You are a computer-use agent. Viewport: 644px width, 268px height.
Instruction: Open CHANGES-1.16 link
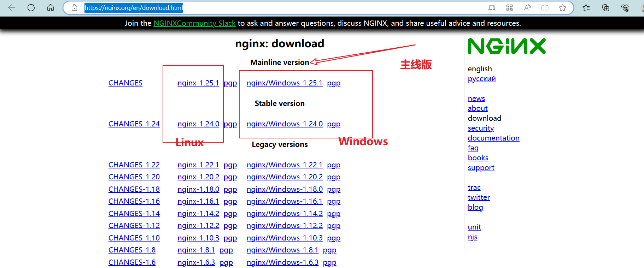click(x=134, y=201)
